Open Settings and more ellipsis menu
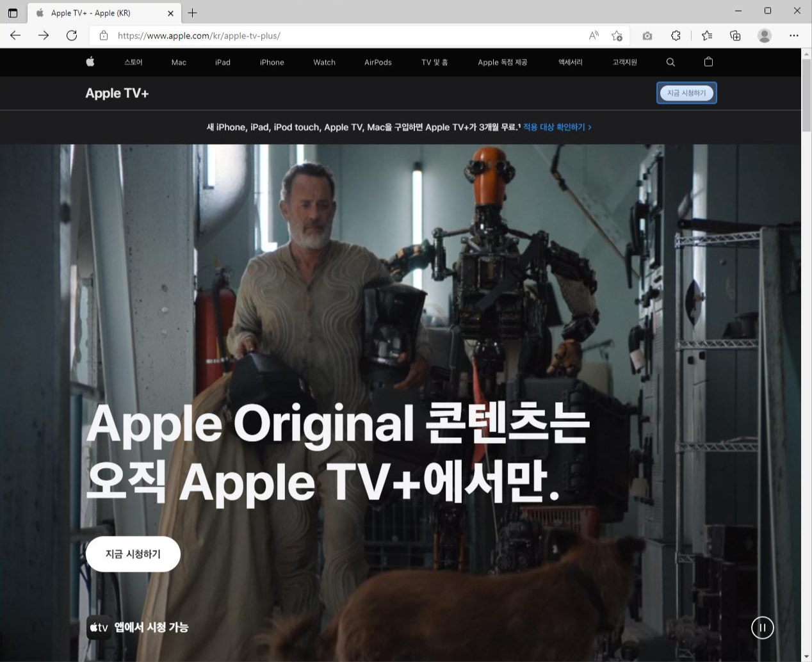This screenshot has height=662, width=812. click(794, 36)
